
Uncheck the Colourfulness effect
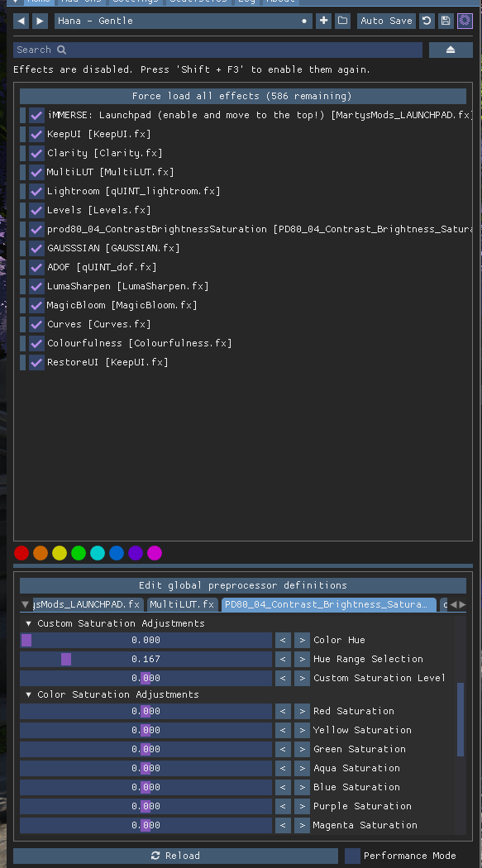pyautogui.click(x=36, y=343)
